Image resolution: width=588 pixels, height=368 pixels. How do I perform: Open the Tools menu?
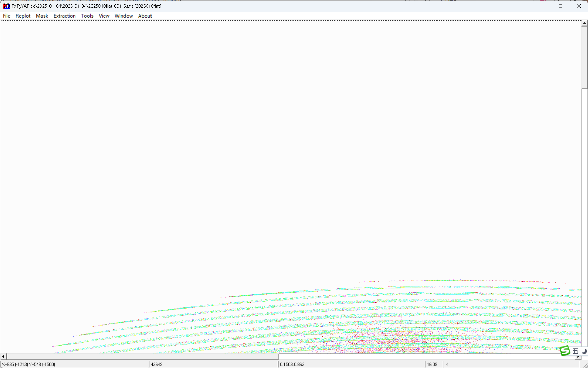click(87, 16)
